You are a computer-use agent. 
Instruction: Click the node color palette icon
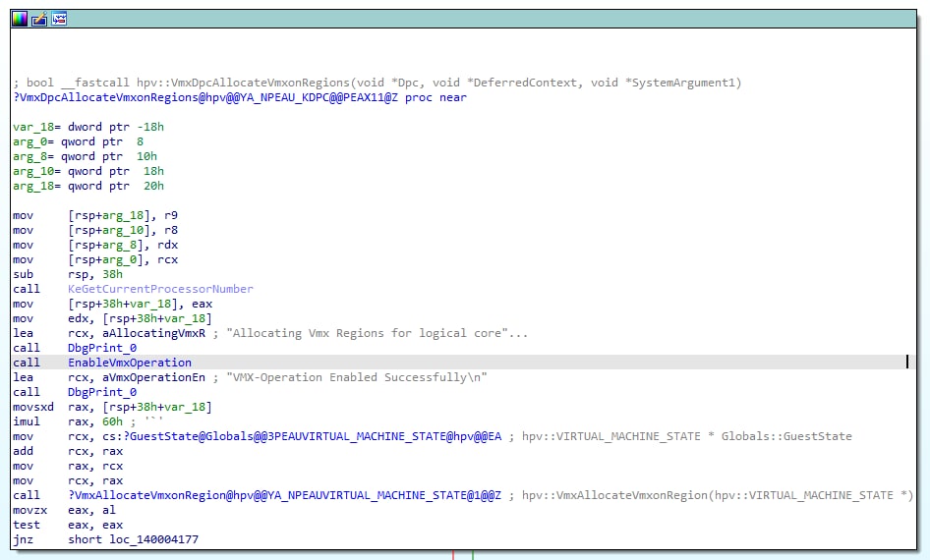pyautogui.click(x=20, y=19)
